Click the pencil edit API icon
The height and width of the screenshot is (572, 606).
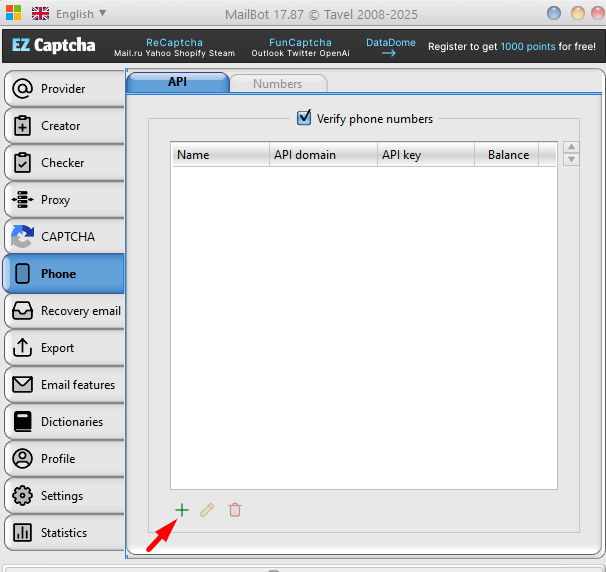[x=207, y=510]
